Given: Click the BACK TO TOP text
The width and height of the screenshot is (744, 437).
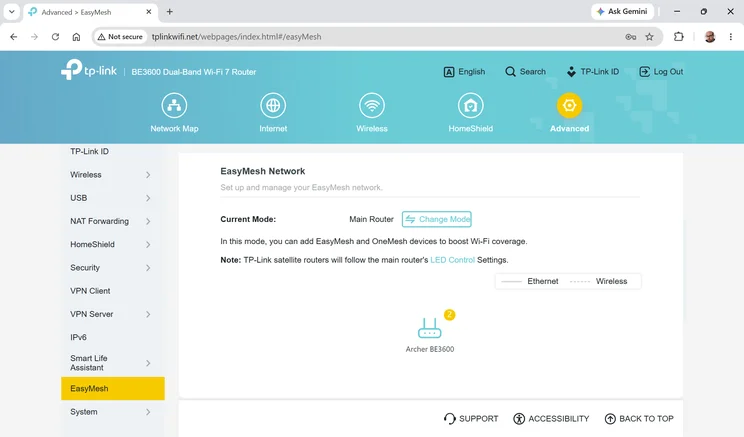Looking at the screenshot, I should click(646, 418).
